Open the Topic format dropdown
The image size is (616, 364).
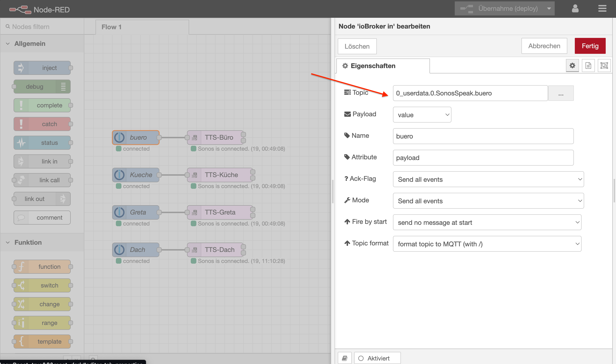pos(487,244)
